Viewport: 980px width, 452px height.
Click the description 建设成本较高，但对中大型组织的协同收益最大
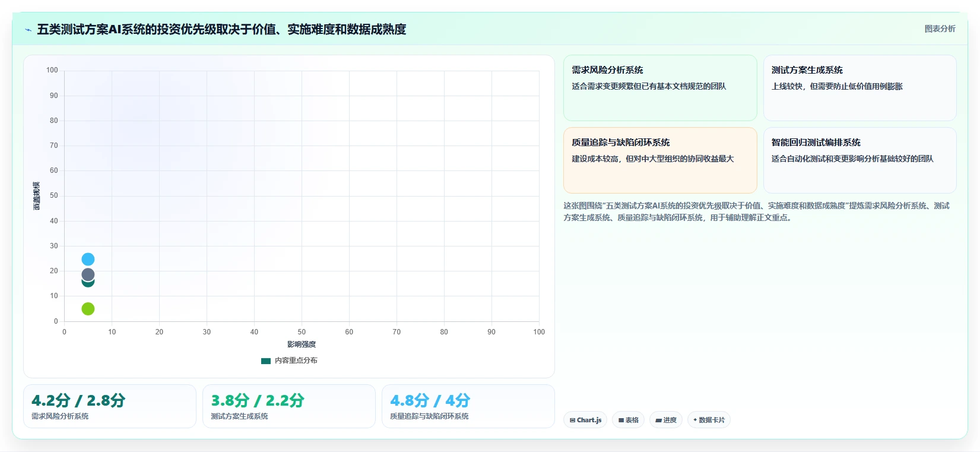point(653,159)
